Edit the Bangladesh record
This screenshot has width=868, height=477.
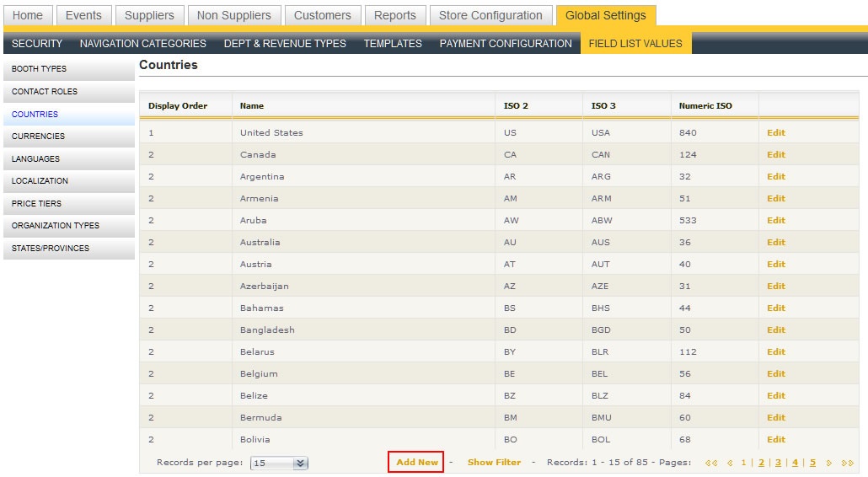(x=775, y=330)
